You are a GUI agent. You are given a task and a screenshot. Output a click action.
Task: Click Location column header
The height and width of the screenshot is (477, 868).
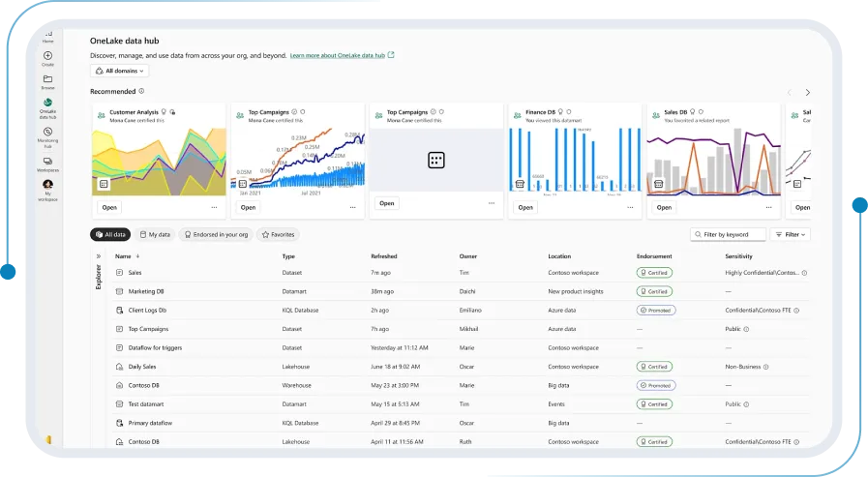(x=559, y=256)
